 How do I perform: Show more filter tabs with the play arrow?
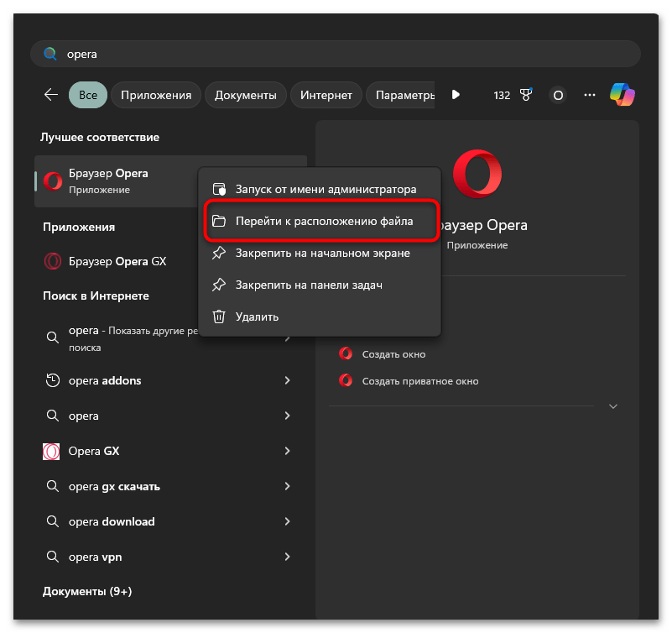click(x=456, y=94)
